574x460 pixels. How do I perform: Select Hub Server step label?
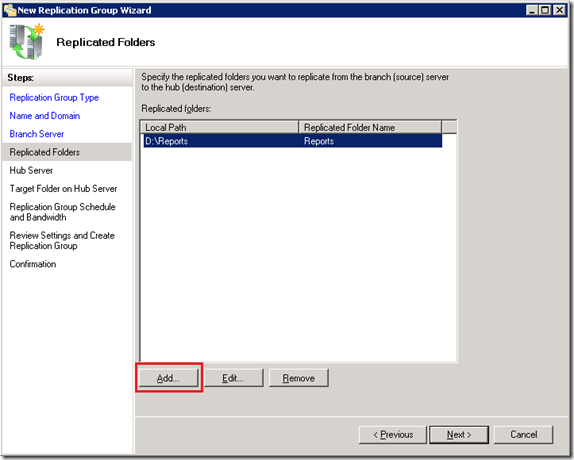pos(31,170)
